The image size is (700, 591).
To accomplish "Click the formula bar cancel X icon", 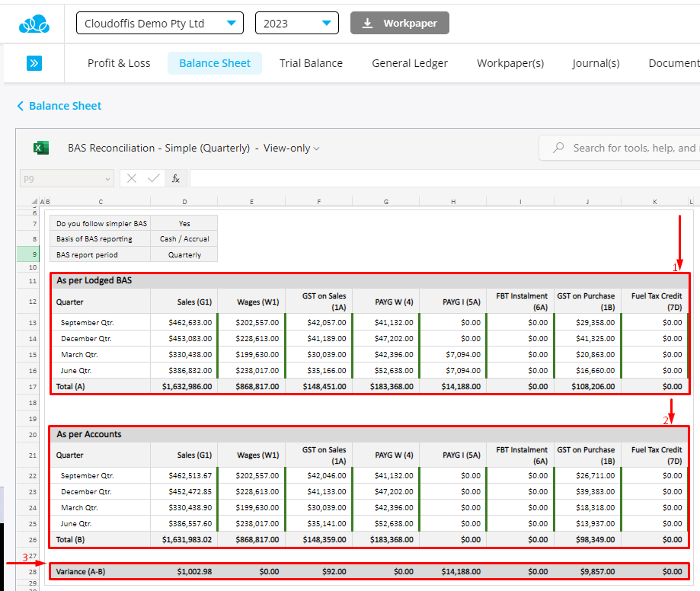I will click(x=131, y=178).
